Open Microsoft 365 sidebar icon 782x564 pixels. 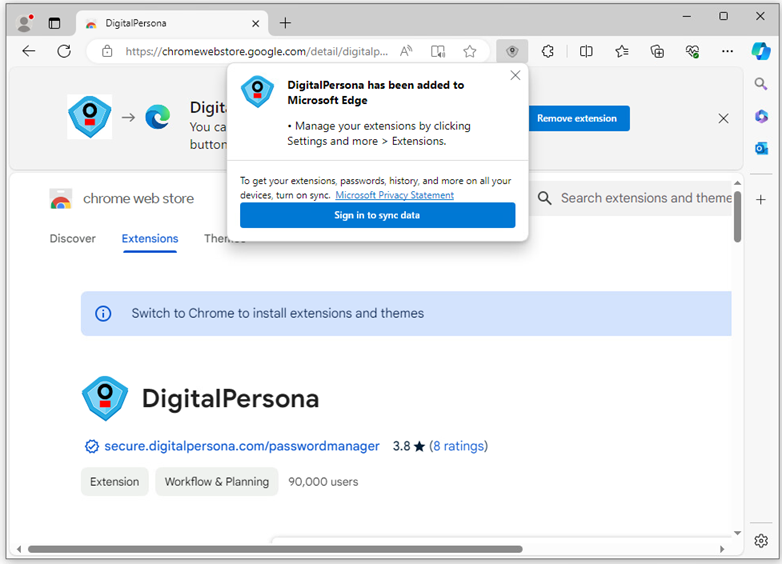point(761,116)
